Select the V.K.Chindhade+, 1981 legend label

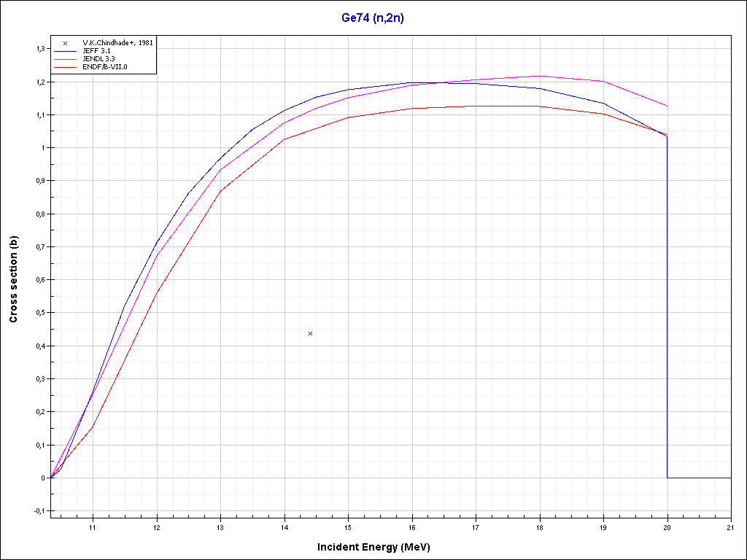tap(117, 43)
